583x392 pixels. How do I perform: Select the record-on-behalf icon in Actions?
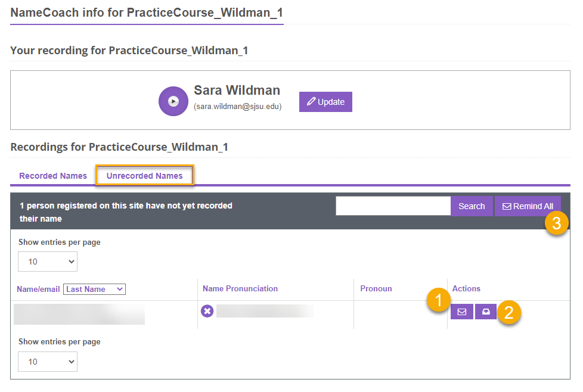click(x=485, y=311)
